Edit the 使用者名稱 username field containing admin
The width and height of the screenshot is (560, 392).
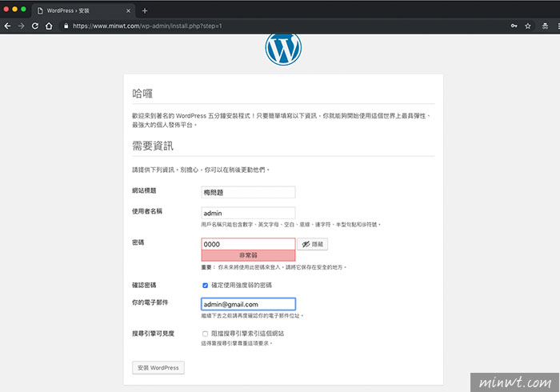[248, 213]
